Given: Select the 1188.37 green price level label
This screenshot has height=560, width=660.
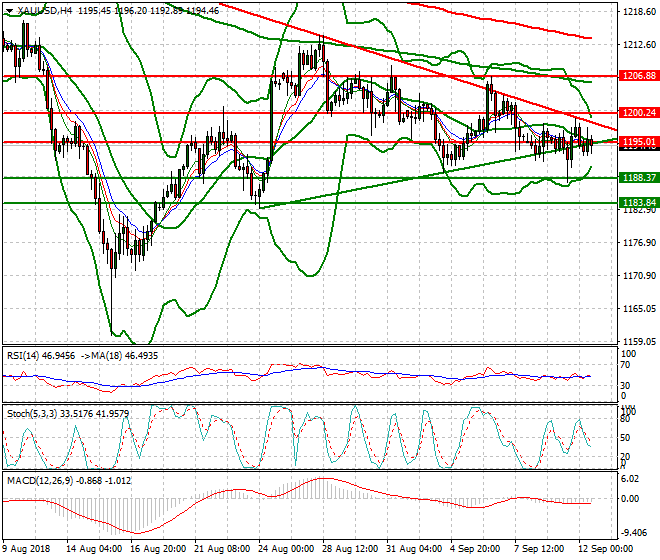Looking at the screenshot, I should (639, 178).
